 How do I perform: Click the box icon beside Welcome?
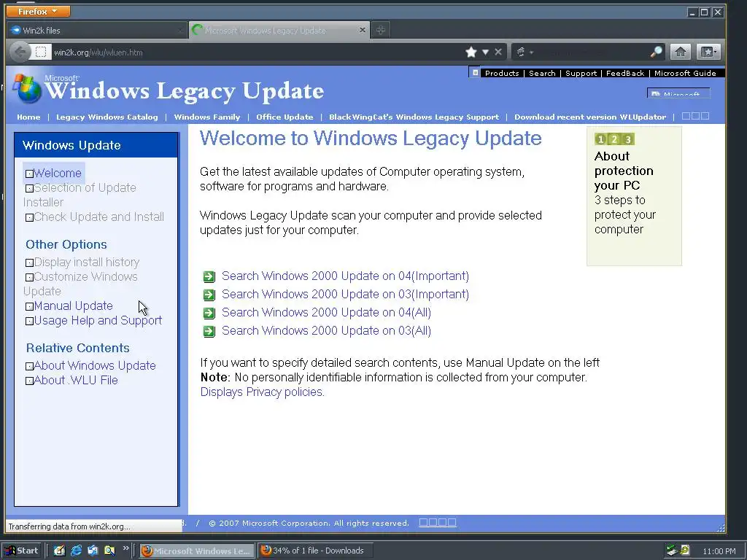[x=29, y=174]
